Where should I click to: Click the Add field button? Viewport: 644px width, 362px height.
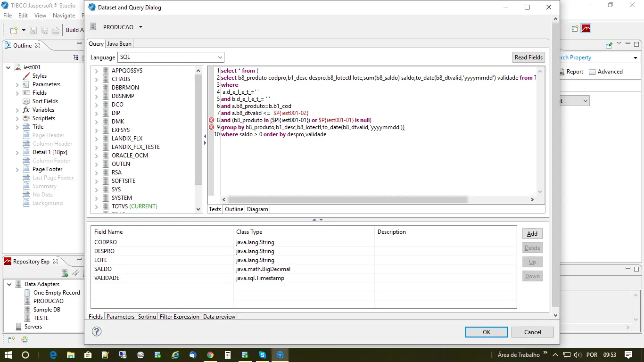pos(532,234)
